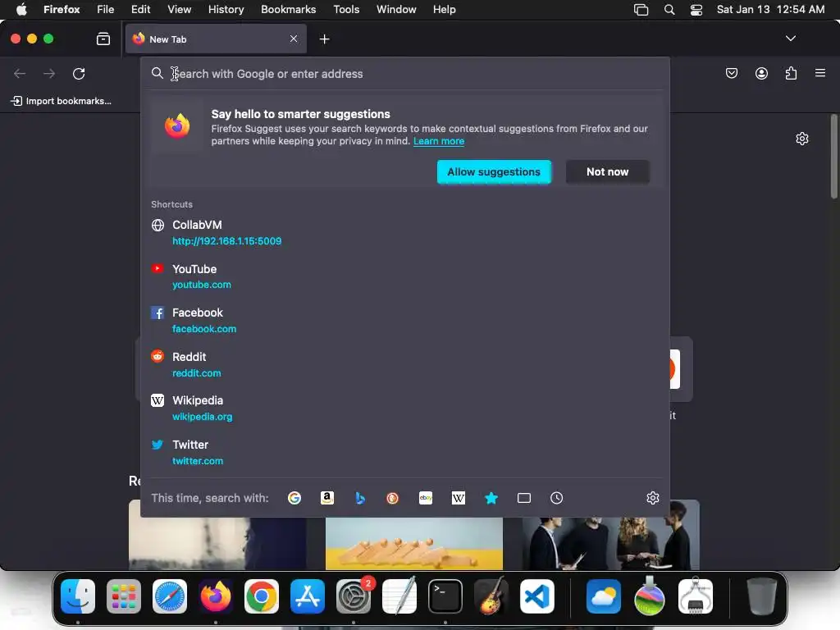Open Wikipedia shortcut suggestion

point(405,409)
